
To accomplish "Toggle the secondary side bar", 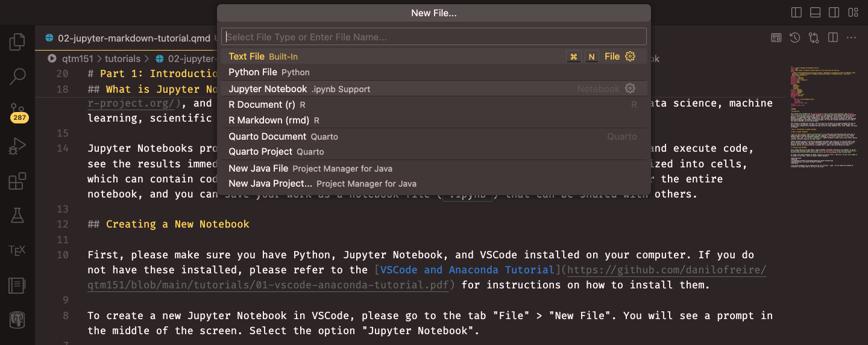I will 834,13.
